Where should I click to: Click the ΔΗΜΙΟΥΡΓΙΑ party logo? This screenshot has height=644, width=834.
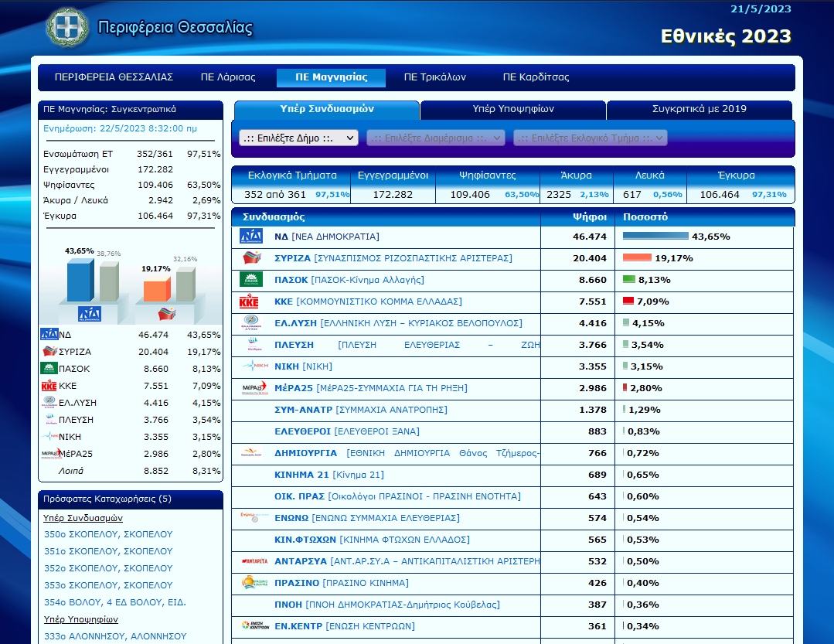click(x=251, y=453)
